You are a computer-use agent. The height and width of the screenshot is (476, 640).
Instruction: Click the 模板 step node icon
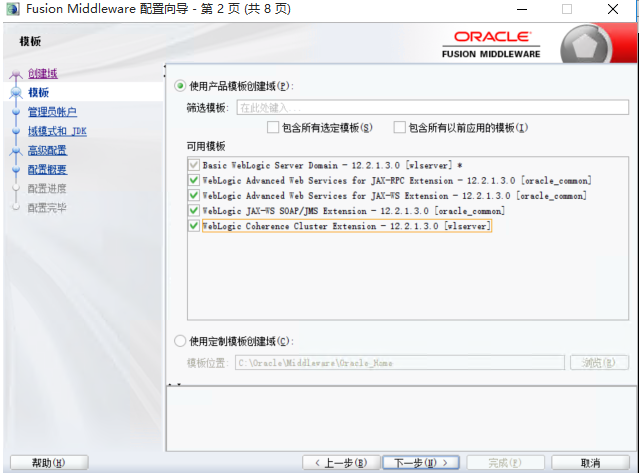tap(16, 93)
